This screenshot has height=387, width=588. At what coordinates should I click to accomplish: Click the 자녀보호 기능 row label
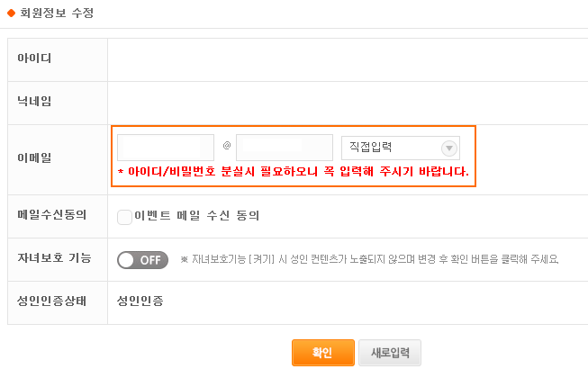[54, 257]
